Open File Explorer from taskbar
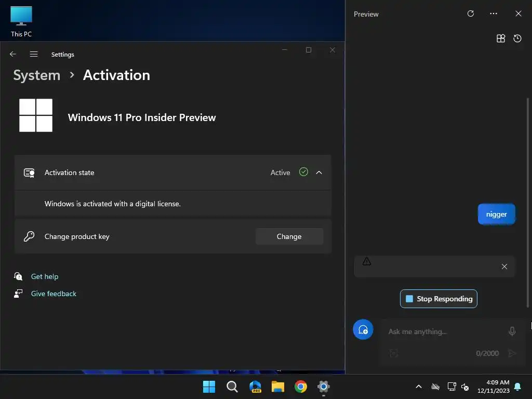The height and width of the screenshot is (399, 532). point(278,387)
